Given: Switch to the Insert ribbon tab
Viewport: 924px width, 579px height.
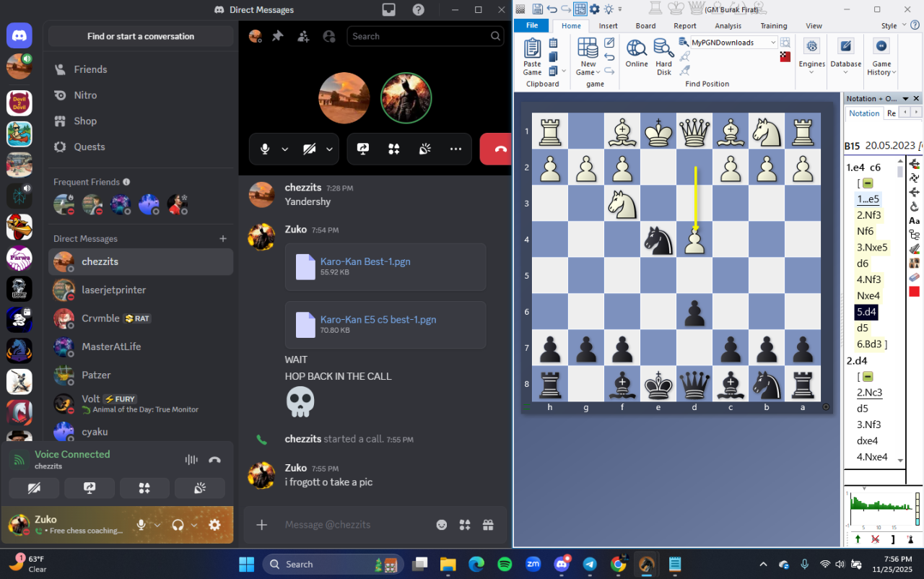Looking at the screenshot, I should point(609,26).
